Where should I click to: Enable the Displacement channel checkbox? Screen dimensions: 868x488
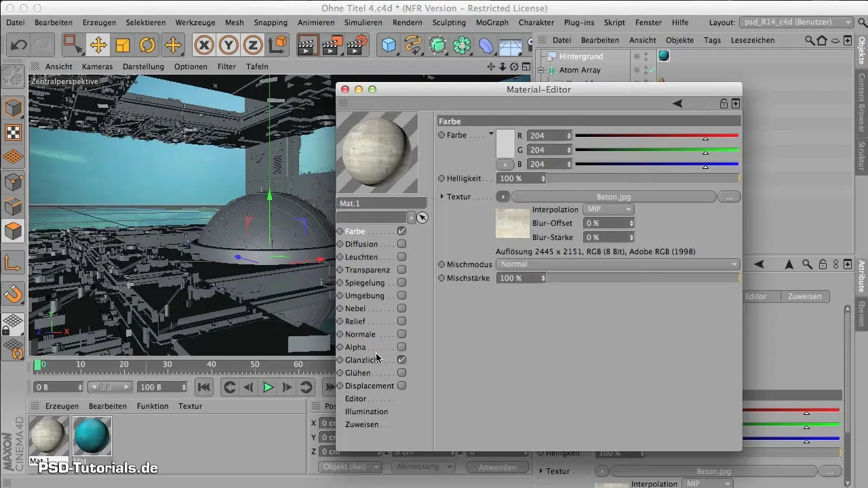click(401, 386)
